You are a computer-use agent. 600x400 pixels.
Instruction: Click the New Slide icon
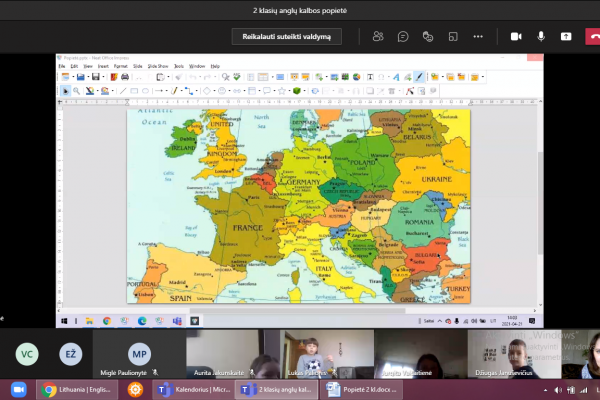pyautogui.click(x=435, y=77)
